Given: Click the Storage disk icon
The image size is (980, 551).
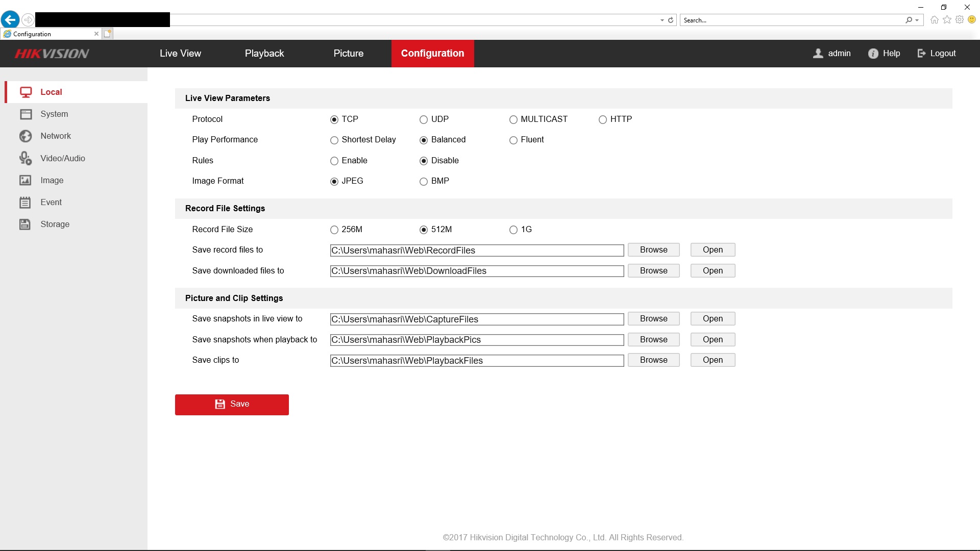Looking at the screenshot, I should coord(26,224).
